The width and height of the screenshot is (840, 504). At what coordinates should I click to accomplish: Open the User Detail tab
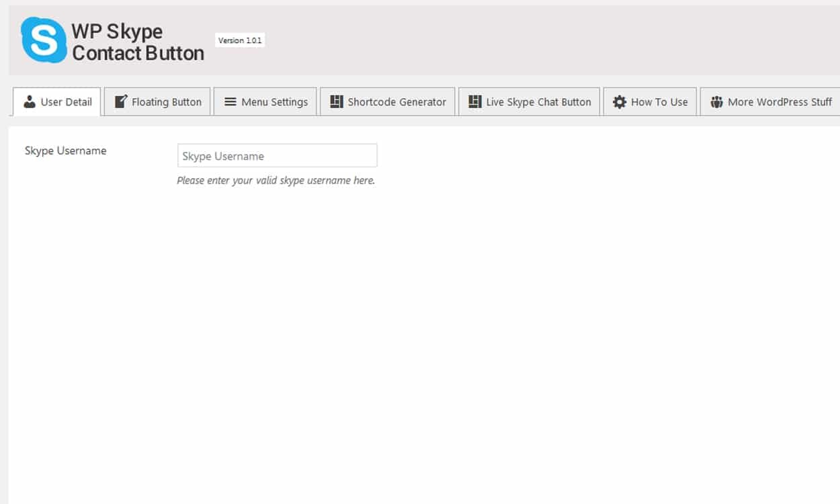click(x=57, y=101)
